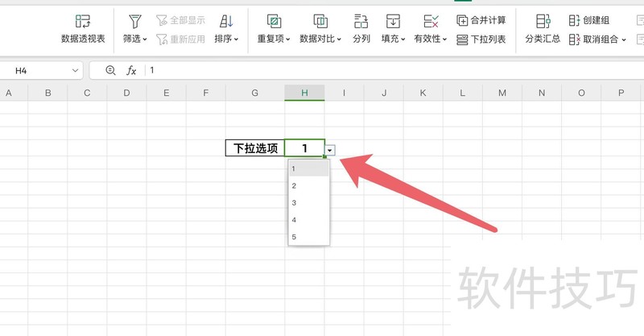The width and height of the screenshot is (644, 336).
Task: Select option 5 in the dropdown list
Action: coord(309,237)
